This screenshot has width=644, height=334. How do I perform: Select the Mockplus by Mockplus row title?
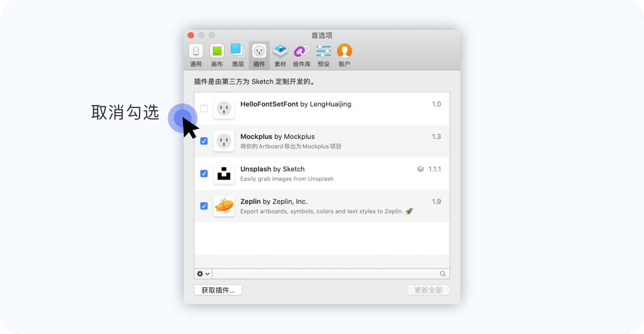coord(278,137)
